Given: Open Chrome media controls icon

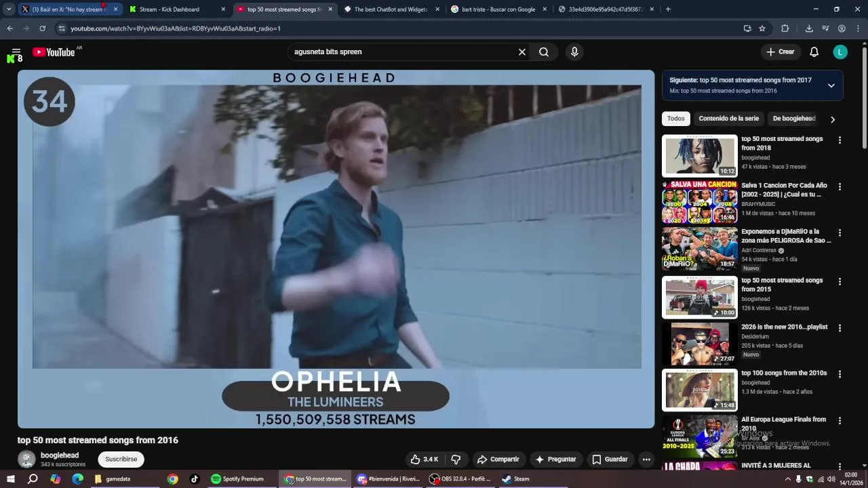Looking at the screenshot, I should click(825, 28).
